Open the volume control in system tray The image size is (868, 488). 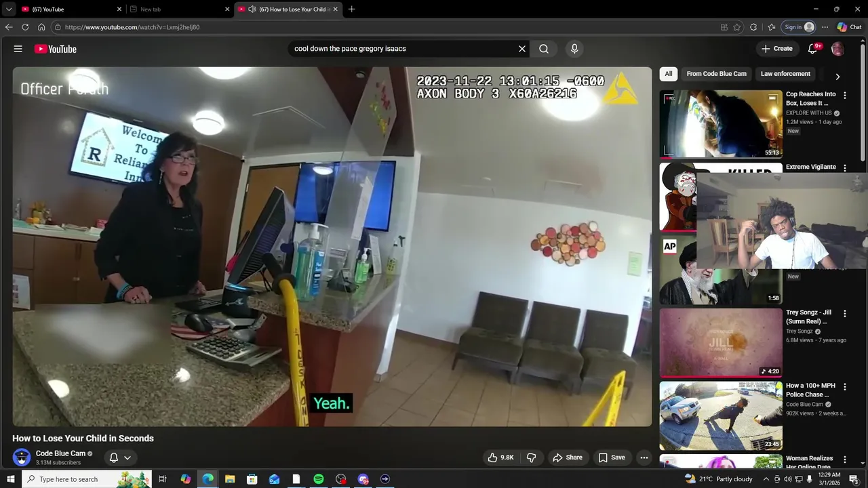pos(788,479)
